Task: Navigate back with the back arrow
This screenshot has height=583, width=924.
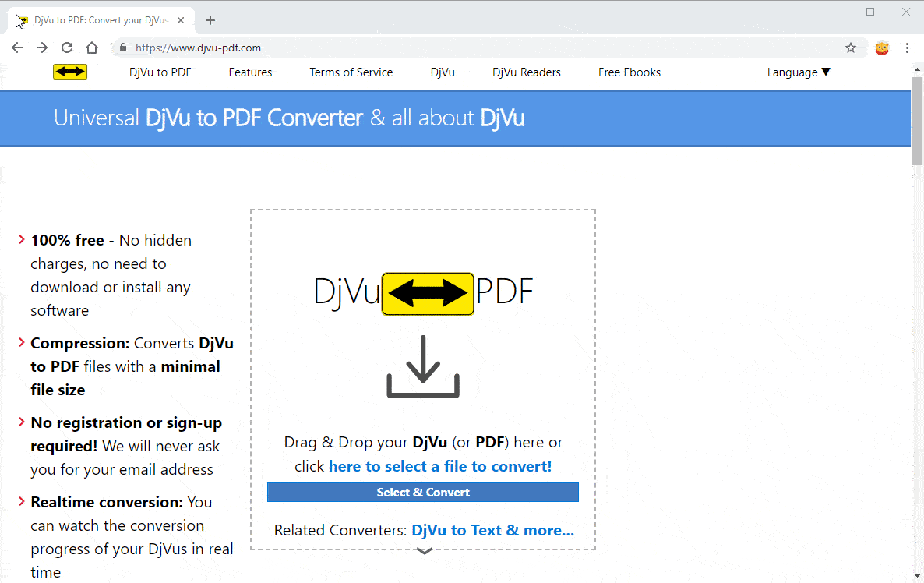Action: click(17, 48)
